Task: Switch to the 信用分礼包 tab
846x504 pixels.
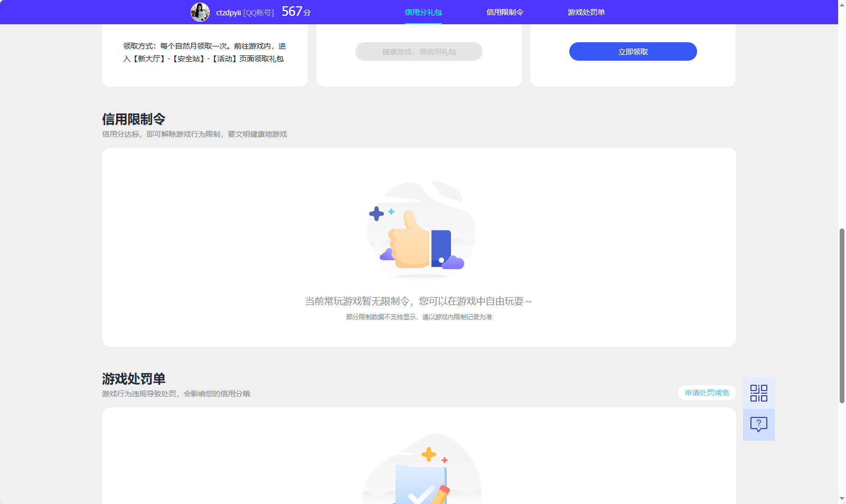Action: tap(423, 12)
